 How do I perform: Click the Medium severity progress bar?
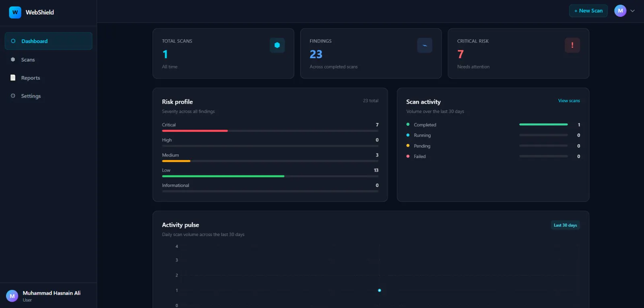pos(270,161)
